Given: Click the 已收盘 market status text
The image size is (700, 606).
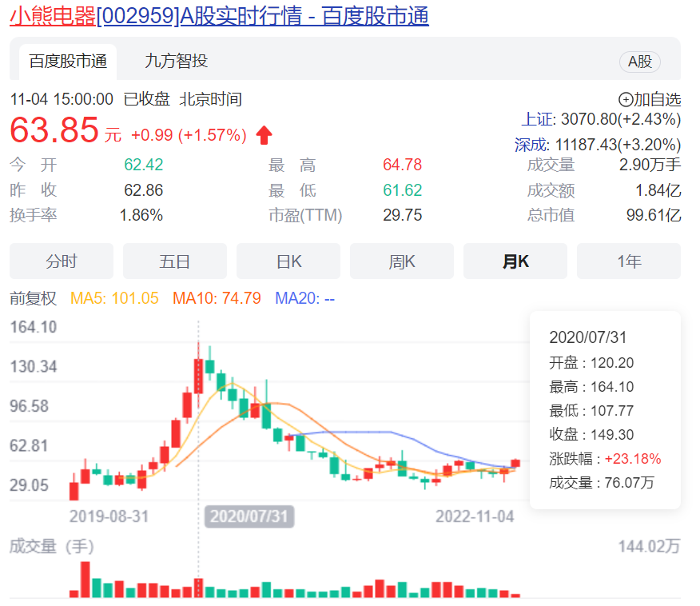Looking at the screenshot, I should 147,99.
